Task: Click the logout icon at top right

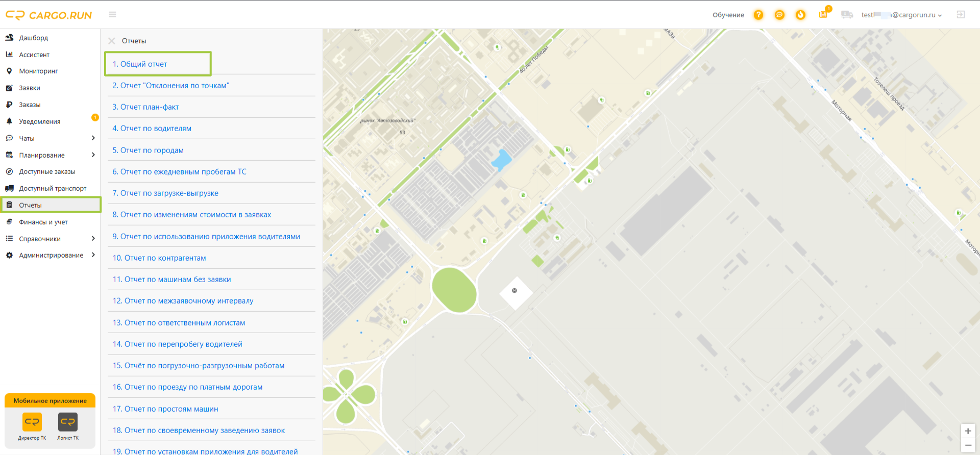Action: pyautogui.click(x=961, y=15)
